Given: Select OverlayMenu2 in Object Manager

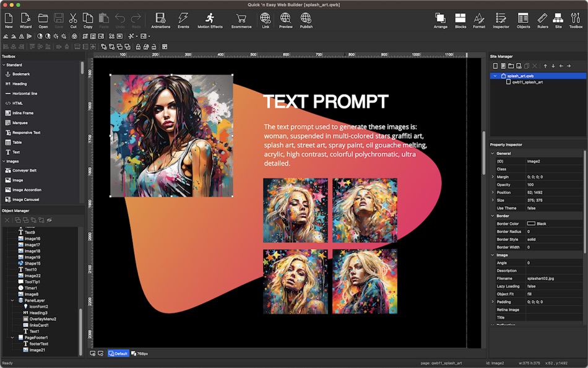Looking at the screenshot, I should [40, 319].
